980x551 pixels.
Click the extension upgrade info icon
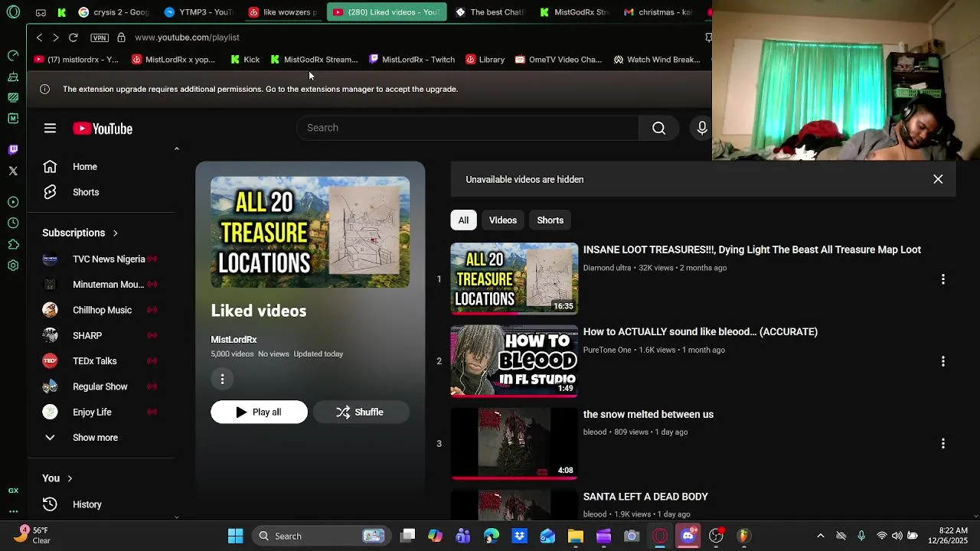[44, 90]
